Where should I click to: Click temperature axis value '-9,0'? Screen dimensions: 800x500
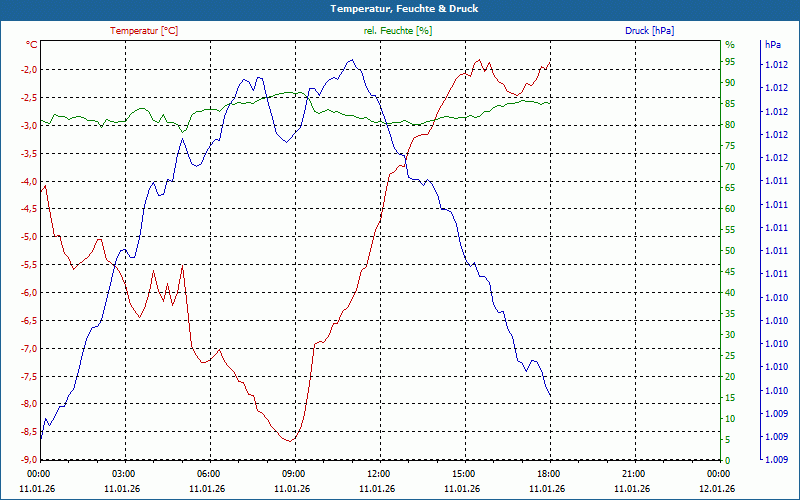tap(29, 460)
